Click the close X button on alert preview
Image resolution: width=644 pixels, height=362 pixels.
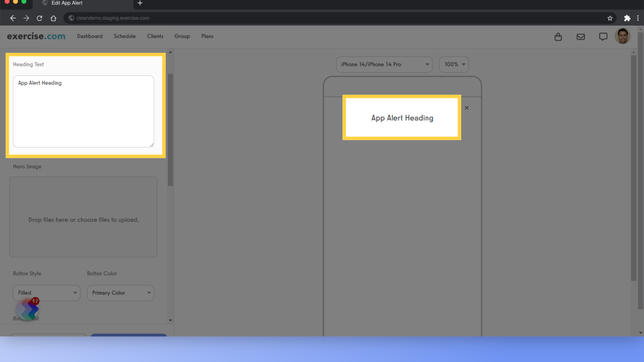[x=467, y=108]
